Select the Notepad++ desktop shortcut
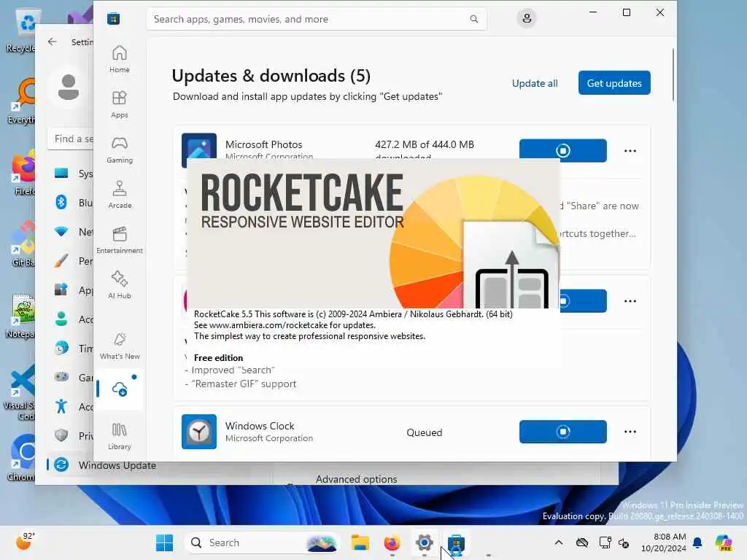Screen dimensions: 747x560 click(20, 316)
